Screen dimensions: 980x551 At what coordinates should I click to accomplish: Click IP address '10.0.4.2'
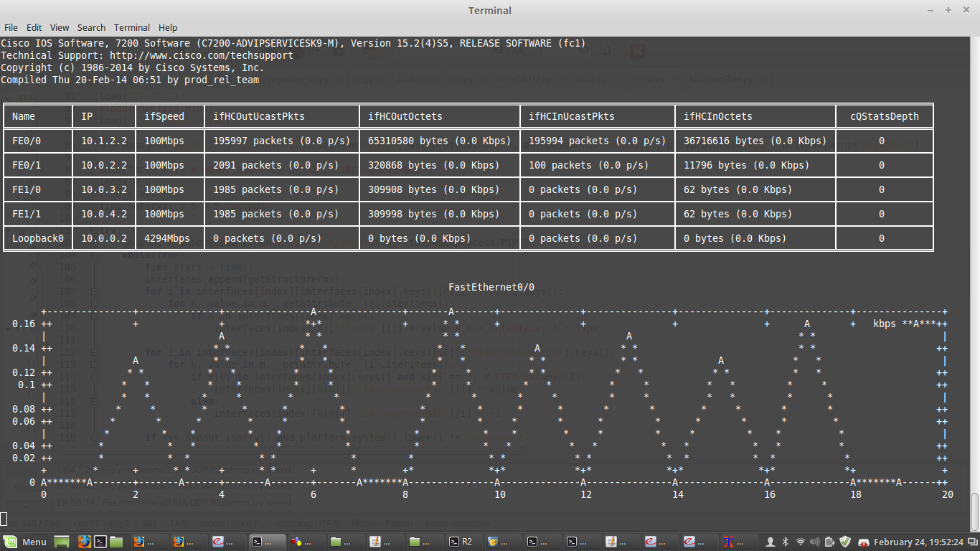click(x=104, y=214)
